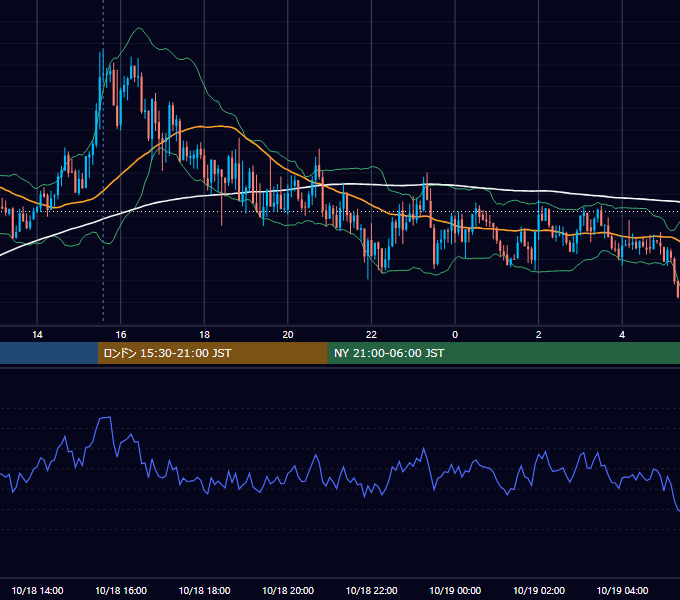Click the hour label 14 on price chart axis
This screenshot has height=600, width=680.
(x=37, y=335)
